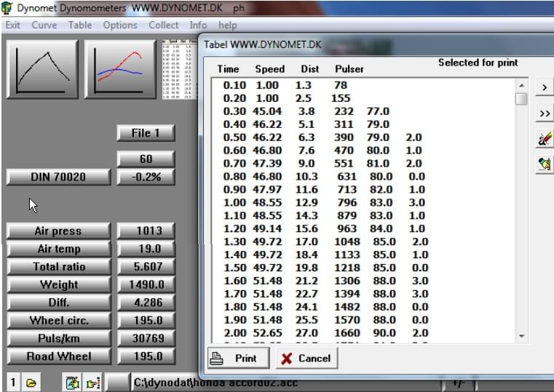Click the Puls/km button
The width and height of the screenshot is (554, 392).
[x=58, y=338]
